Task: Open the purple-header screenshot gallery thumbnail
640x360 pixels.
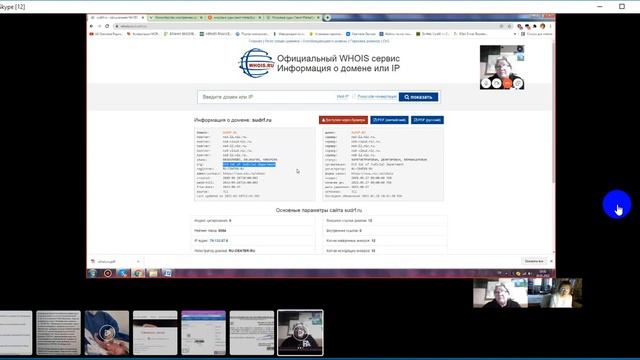Action: (x=203, y=333)
